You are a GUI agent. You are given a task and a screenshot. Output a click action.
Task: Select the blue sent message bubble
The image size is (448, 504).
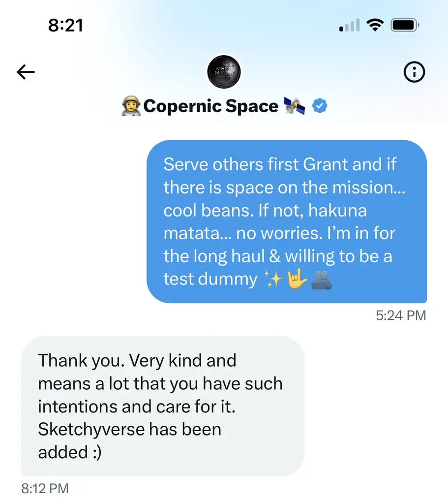pos(287,221)
